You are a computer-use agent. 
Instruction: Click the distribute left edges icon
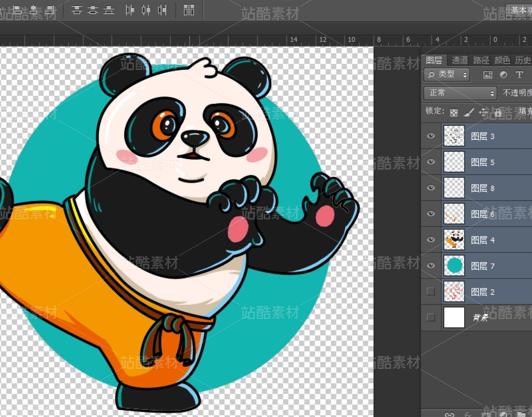(x=130, y=10)
